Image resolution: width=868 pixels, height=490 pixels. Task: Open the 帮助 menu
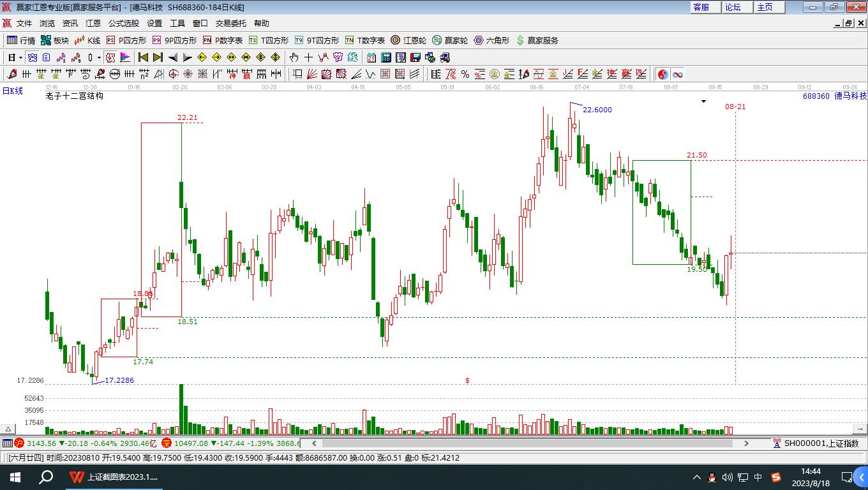pos(262,24)
